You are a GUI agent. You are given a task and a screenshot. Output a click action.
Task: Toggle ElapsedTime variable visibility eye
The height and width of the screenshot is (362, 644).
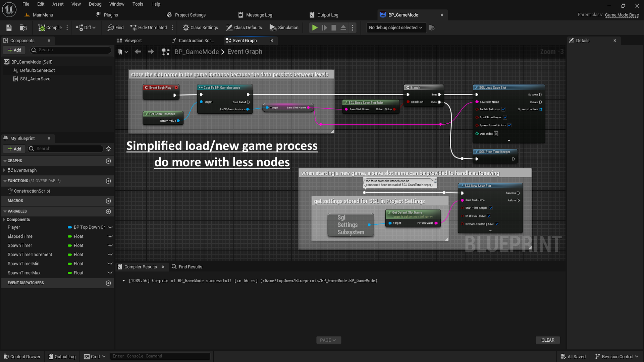pos(110,236)
